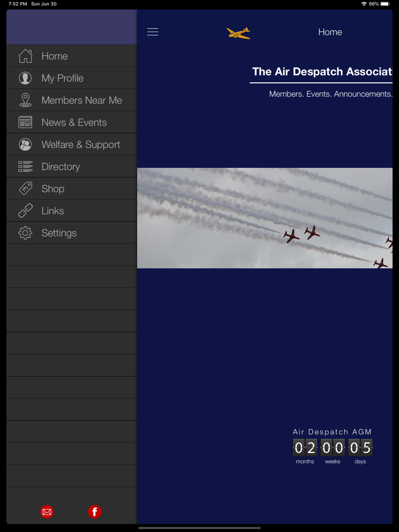Open Members Near Me menu item
This screenshot has width=399, height=532.
72,100
